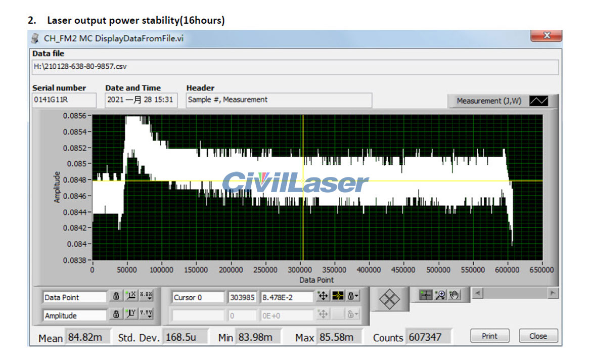Select the zoom magnifier tool

pos(440,295)
